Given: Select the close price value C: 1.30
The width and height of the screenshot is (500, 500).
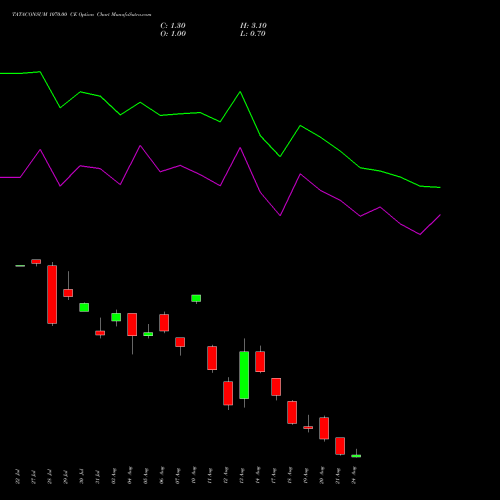Looking at the screenshot, I should (173, 26).
